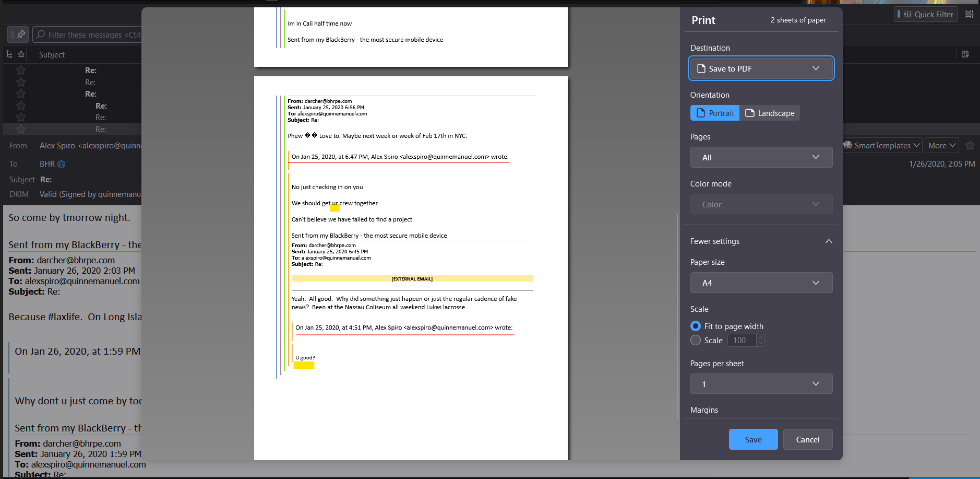Click the thread column header icon
Viewport: 980px width, 479px height.
tap(9, 54)
